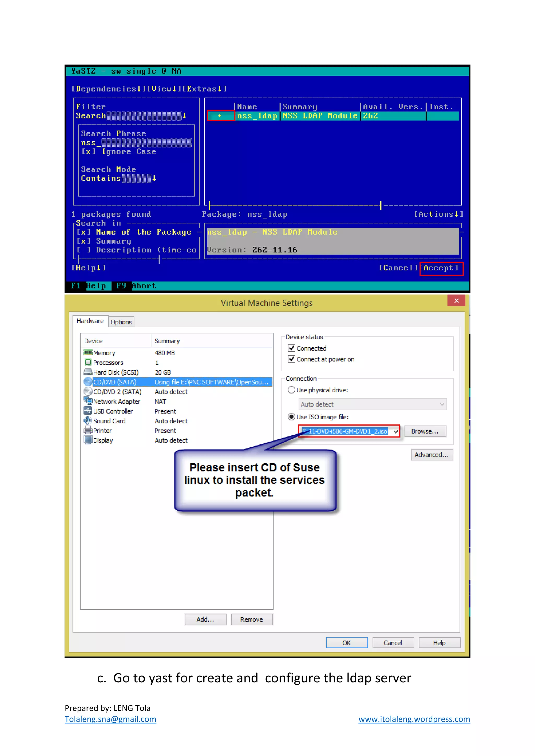
Task: Choose the Use physical drive option
Action: point(291,390)
